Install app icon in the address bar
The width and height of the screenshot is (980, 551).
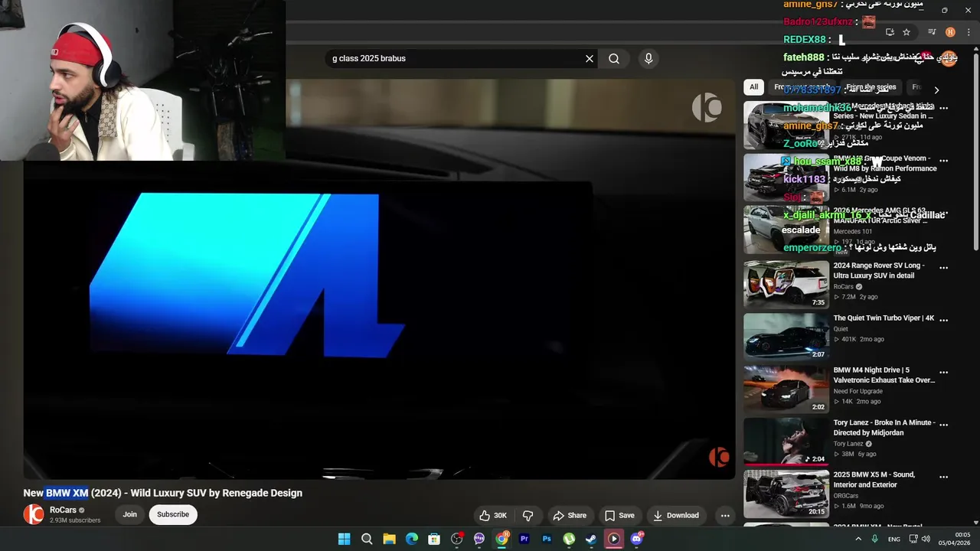pyautogui.click(x=890, y=32)
